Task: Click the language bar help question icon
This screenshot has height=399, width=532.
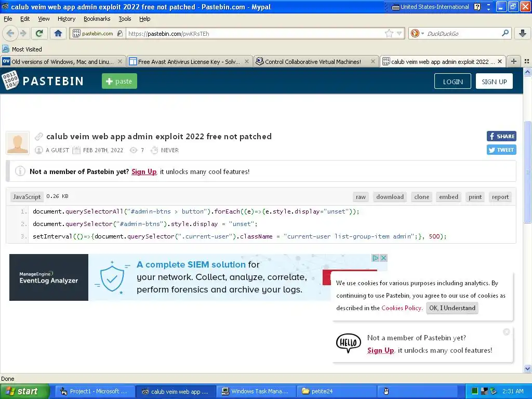Action: (x=477, y=7)
